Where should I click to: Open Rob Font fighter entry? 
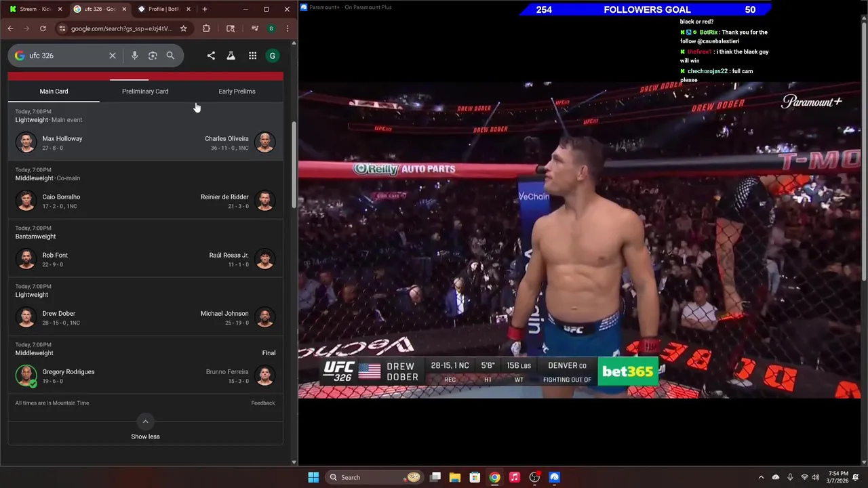(x=55, y=255)
